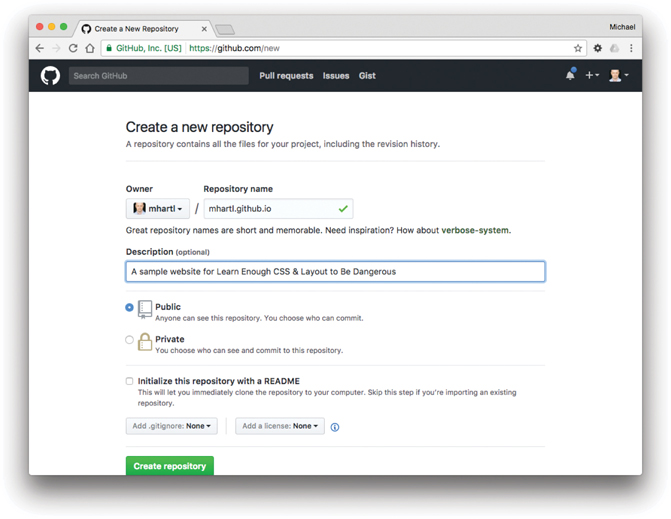
Task: Click the browser back arrow
Action: [x=40, y=48]
